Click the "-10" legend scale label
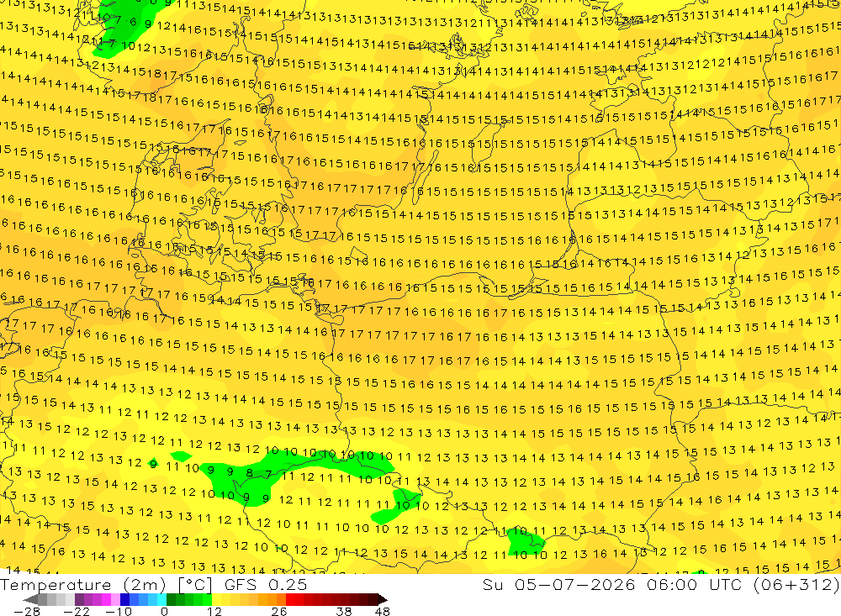Image resolution: width=841 pixels, height=616 pixels. [119, 611]
